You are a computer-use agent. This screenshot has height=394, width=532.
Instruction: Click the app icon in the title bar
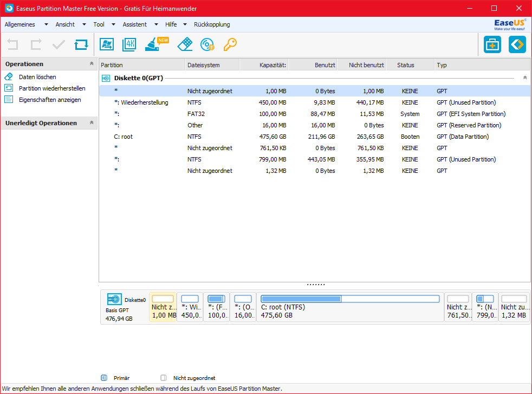pyautogui.click(x=9, y=8)
